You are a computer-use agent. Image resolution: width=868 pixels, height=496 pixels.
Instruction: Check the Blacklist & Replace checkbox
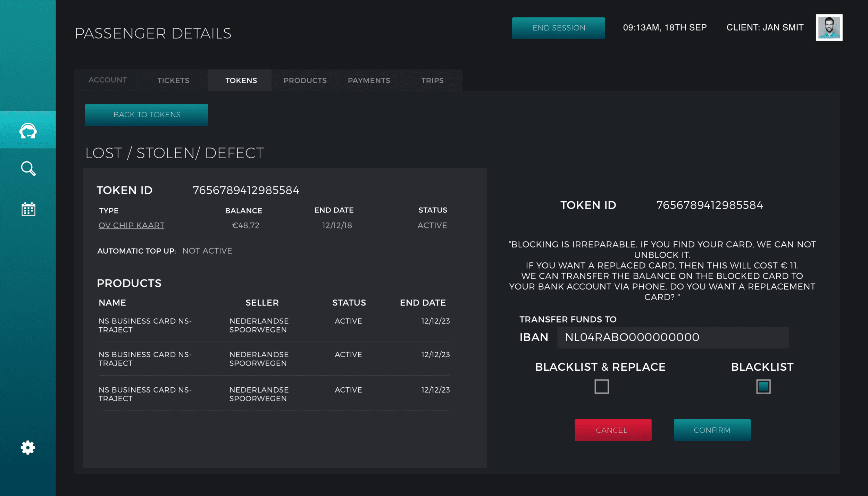(x=601, y=386)
